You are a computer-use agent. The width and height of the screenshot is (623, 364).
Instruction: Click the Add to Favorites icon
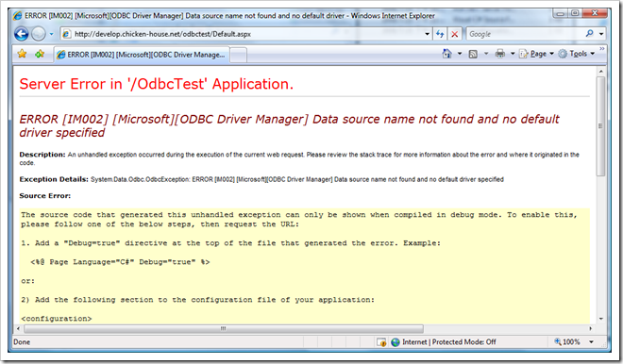pyautogui.click(x=40, y=54)
